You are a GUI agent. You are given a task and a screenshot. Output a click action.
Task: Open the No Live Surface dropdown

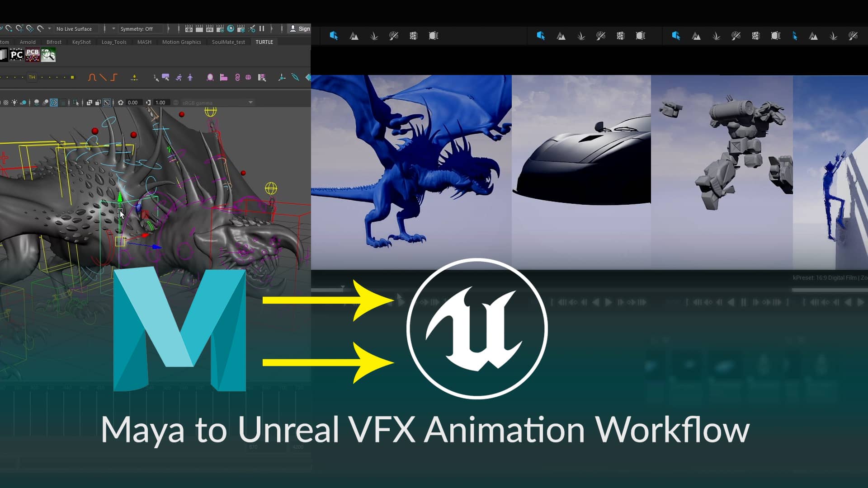click(x=75, y=29)
